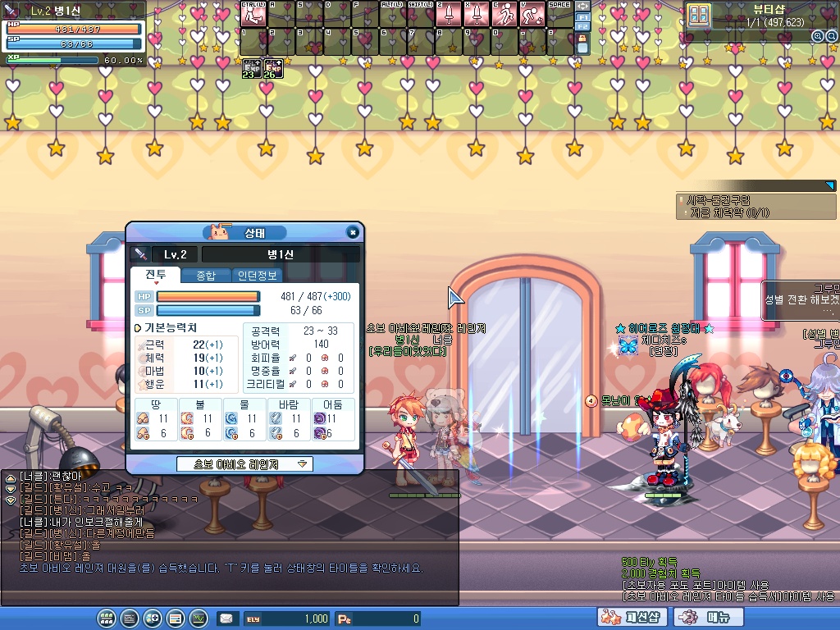Click the Lv.2 level label in status window
Viewport: 840px width, 630px height.
(176, 254)
